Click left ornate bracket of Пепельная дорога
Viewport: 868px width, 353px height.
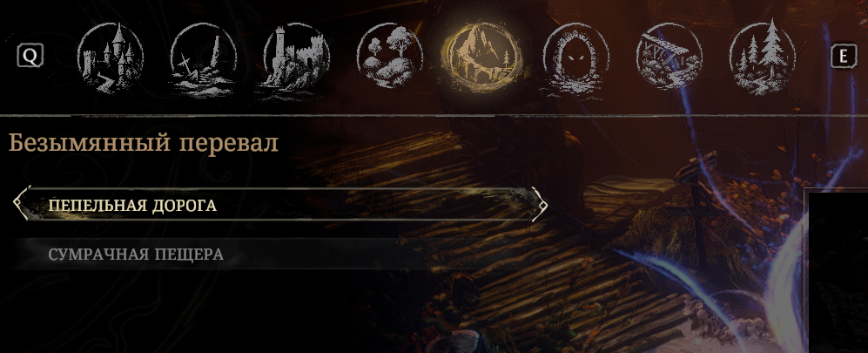[22, 203]
